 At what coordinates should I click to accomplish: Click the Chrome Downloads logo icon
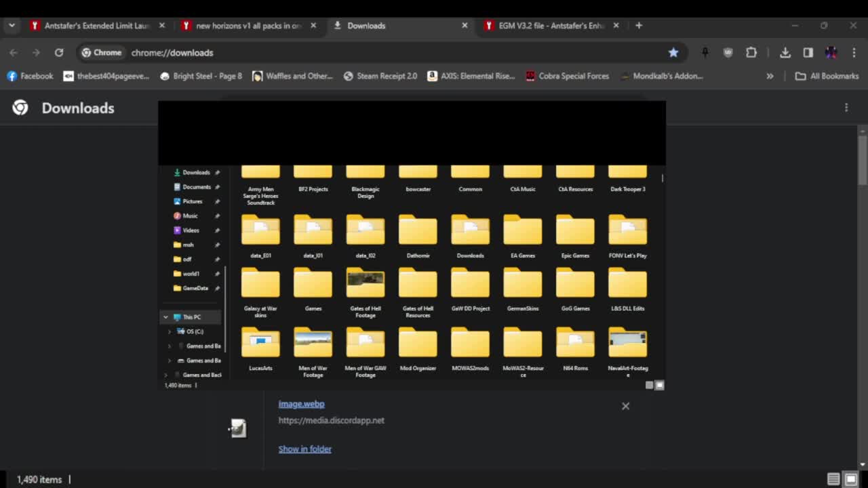20,107
